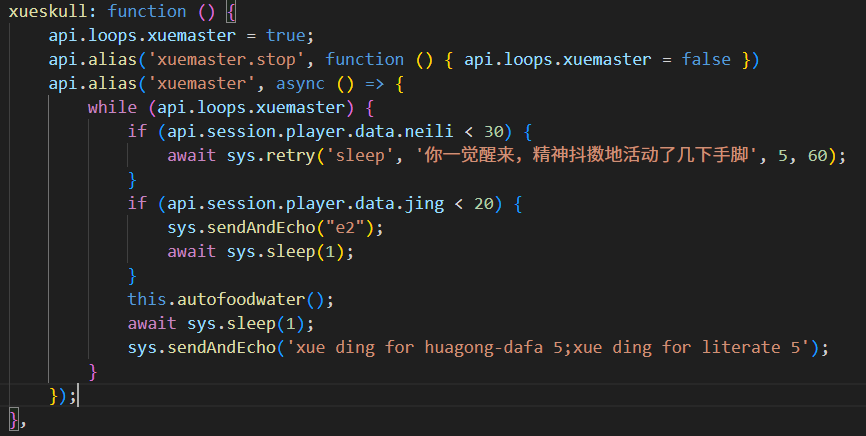Click the 'xuemaster.stop' string literal

tap(226, 60)
